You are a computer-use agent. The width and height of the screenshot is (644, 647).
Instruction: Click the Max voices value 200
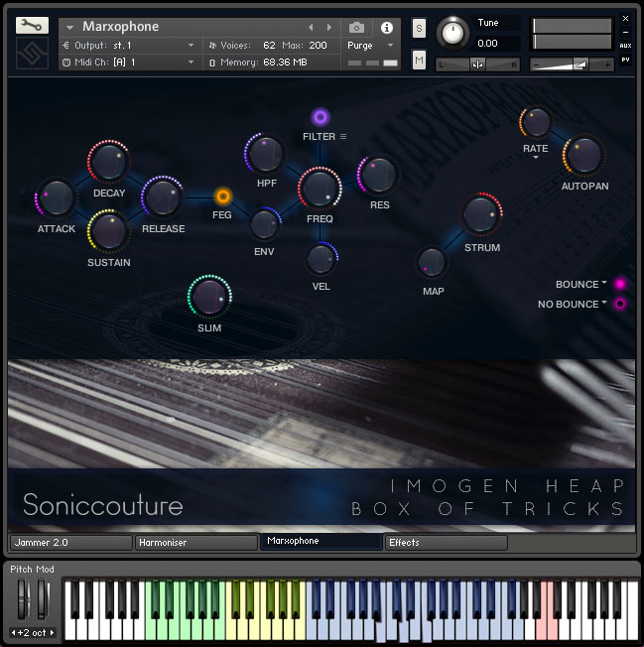[318, 46]
